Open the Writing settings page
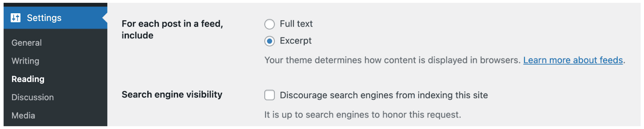Screen dimensions: 644x129 pos(25,61)
